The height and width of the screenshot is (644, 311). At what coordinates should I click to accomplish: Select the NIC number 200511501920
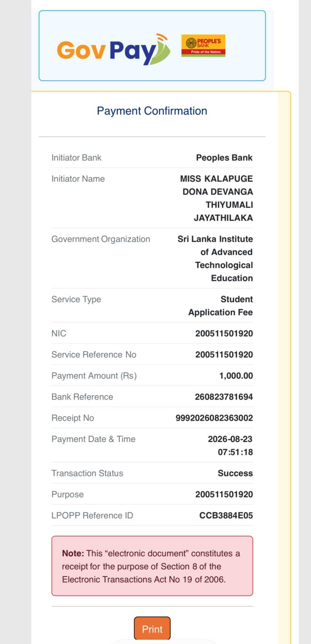tap(224, 334)
